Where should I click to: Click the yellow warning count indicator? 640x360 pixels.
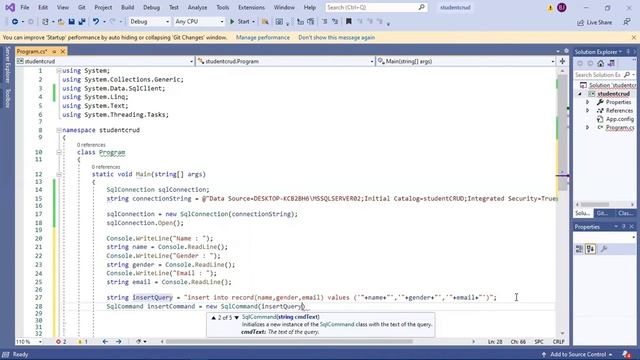tap(83, 342)
